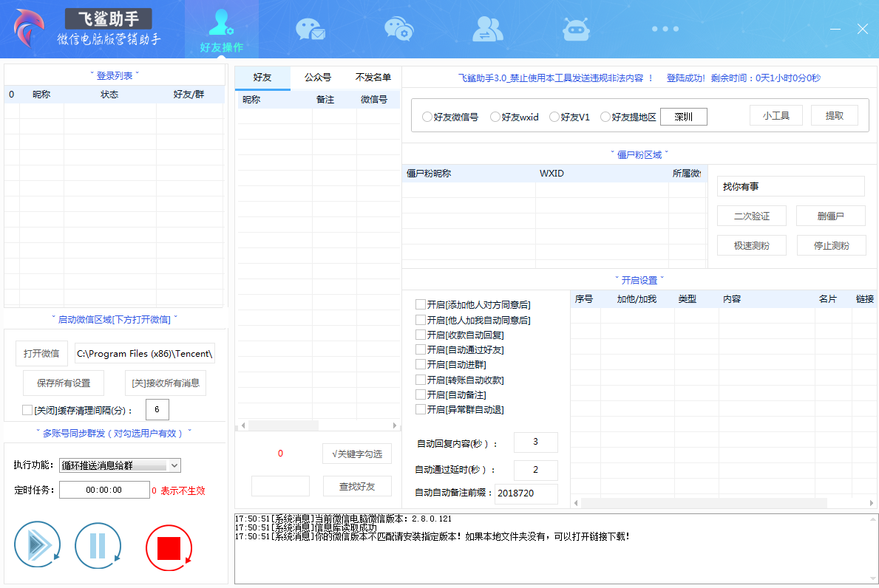
Task: Collapse the 登录列表 section header
Action: click(115, 75)
